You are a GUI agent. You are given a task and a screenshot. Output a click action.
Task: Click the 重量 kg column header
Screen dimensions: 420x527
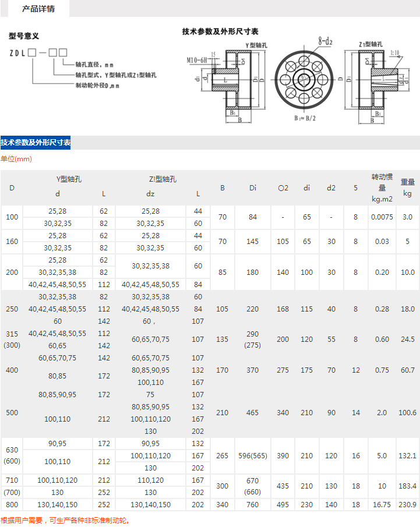point(407,188)
